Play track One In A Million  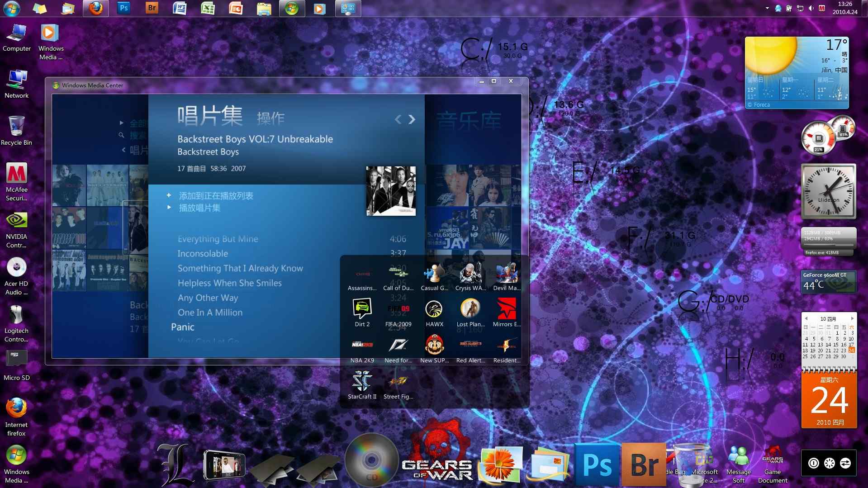pos(210,313)
